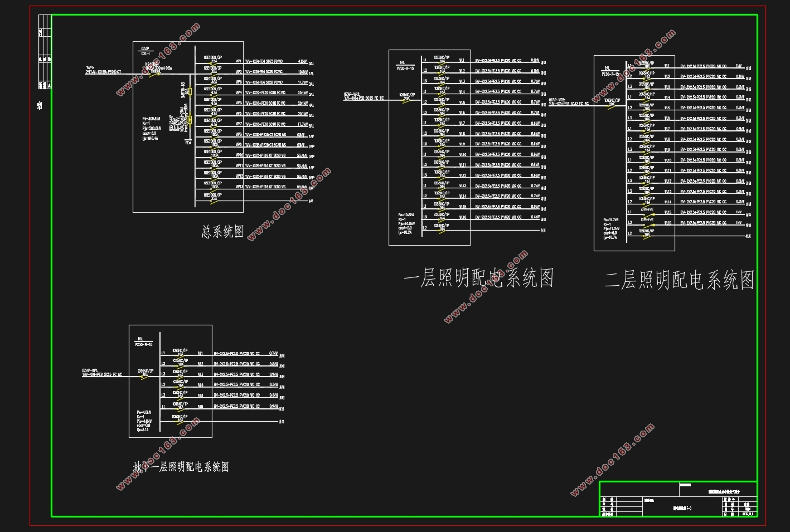Image resolution: width=790 pixels, height=532 pixels.
Task: Click WL6 circuit label in 地下一层 diagram
Action: [x=201, y=406]
